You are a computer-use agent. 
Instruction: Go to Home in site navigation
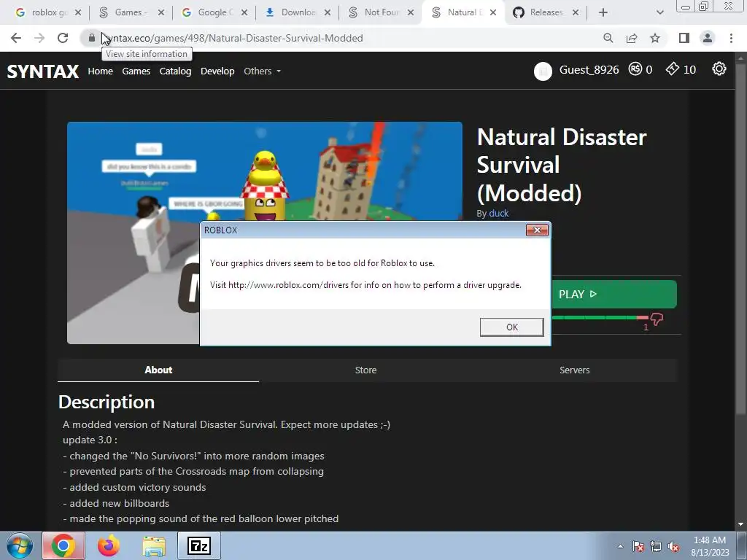(101, 71)
